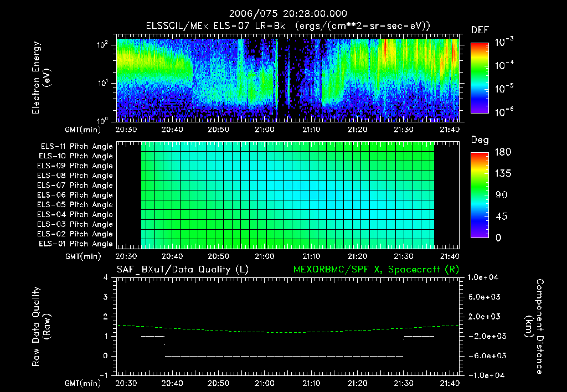Select the ELS-07 Pitch Angle row label
567x392 pixels.
point(75,185)
